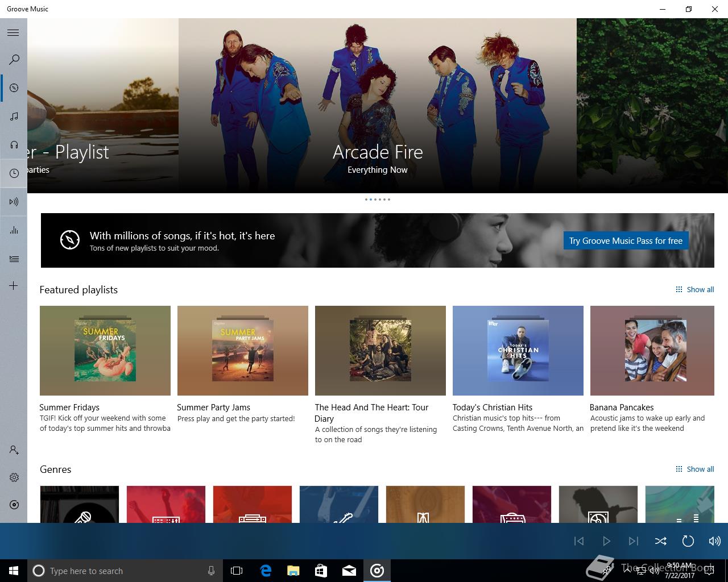728x582 pixels.
Task: Open My Music note icon
Action: tap(14, 117)
